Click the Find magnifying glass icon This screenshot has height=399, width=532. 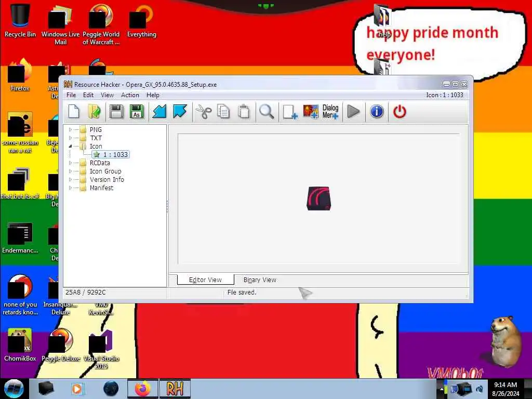267,112
